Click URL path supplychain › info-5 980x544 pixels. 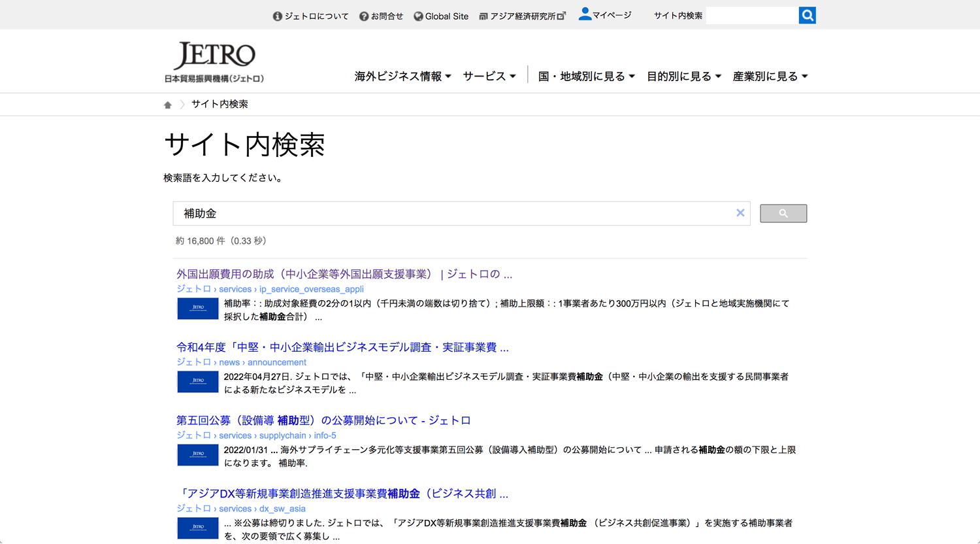(x=298, y=435)
